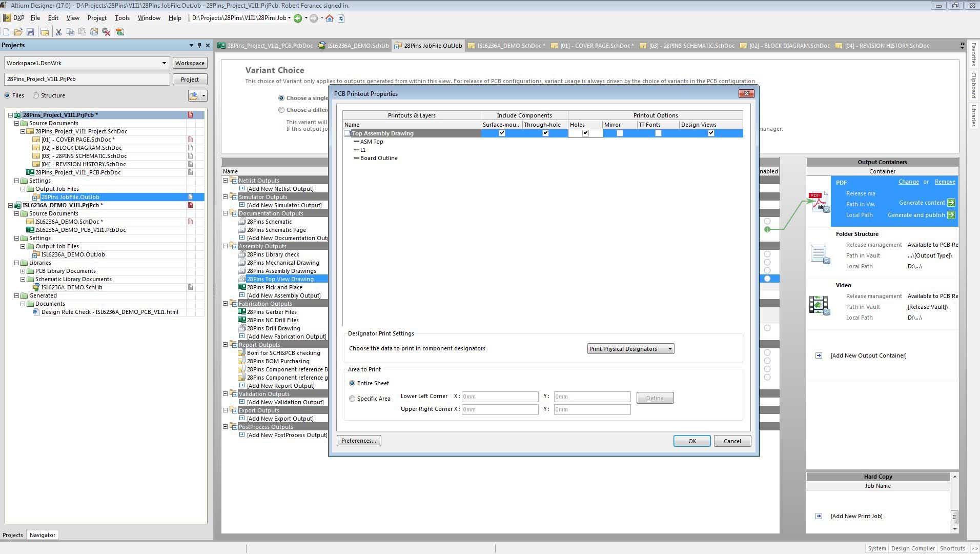Viewport: 980px width, 554px height.
Task: Click the Video container film icon
Action: pyautogui.click(x=819, y=305)
